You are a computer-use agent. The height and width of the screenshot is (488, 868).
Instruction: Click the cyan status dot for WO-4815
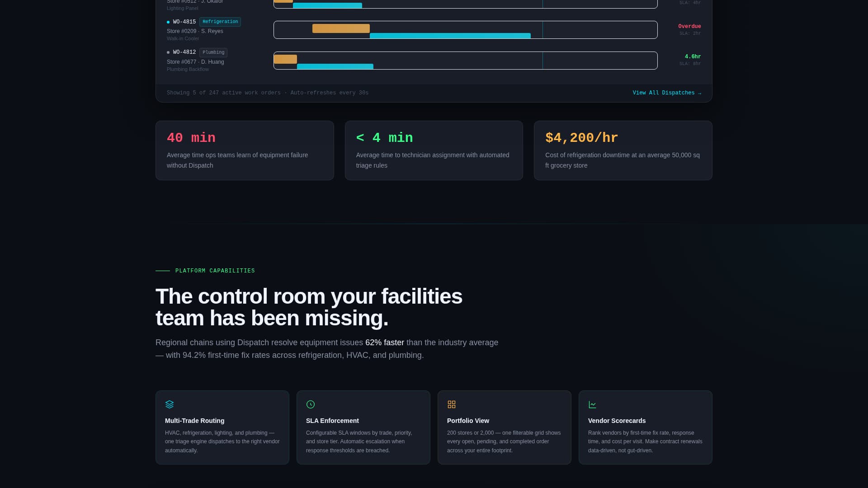[x=168, y=22]
